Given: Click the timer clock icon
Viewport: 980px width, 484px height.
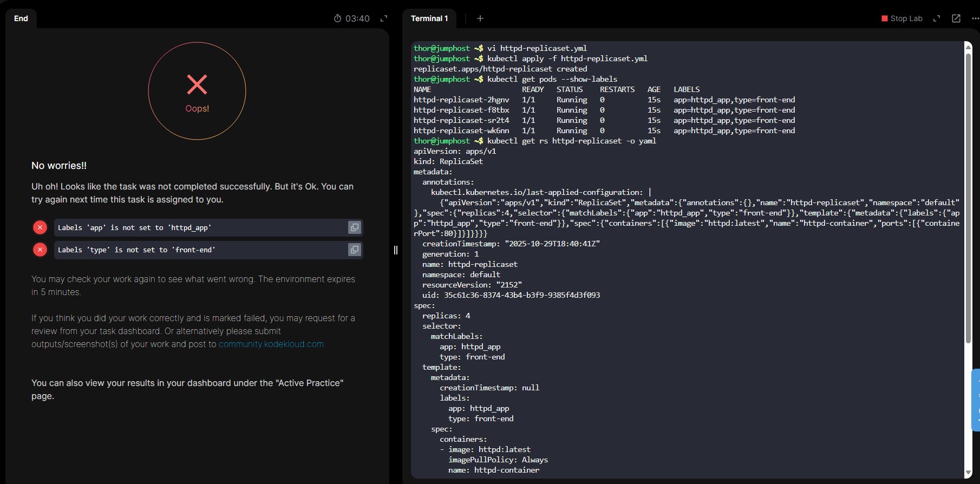Looking at the screenshot, I should coord(337,18).
